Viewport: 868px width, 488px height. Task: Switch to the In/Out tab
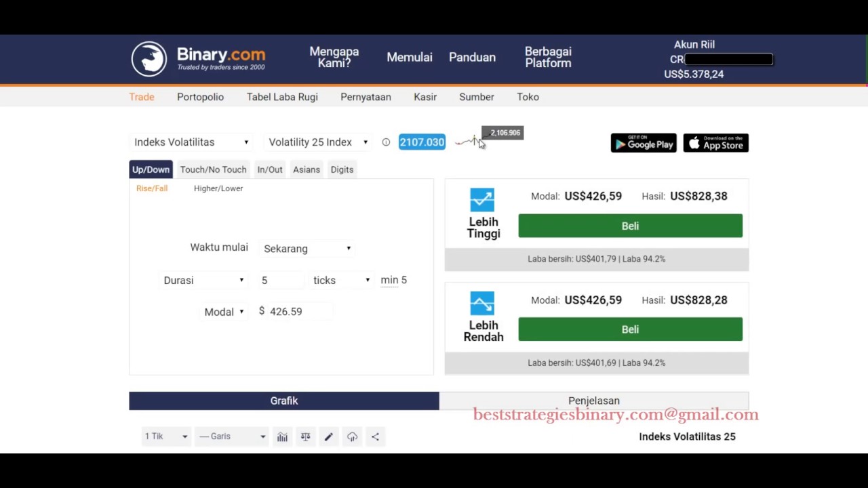[270, 169]
